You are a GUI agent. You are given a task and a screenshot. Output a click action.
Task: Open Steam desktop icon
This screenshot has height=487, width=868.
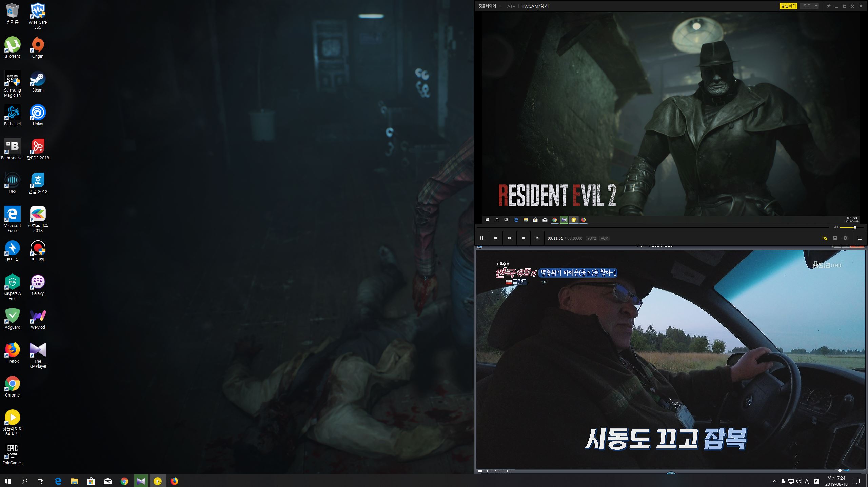(38, 81)
